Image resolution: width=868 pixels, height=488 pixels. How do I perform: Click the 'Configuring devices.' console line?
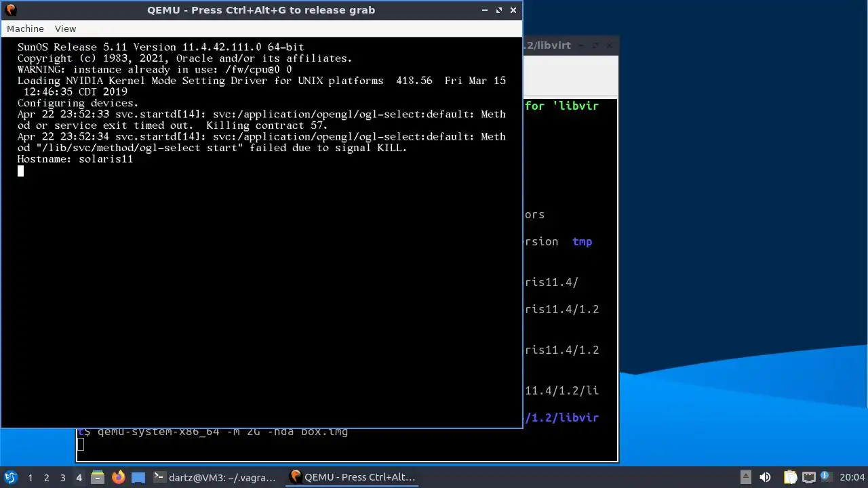78,103
